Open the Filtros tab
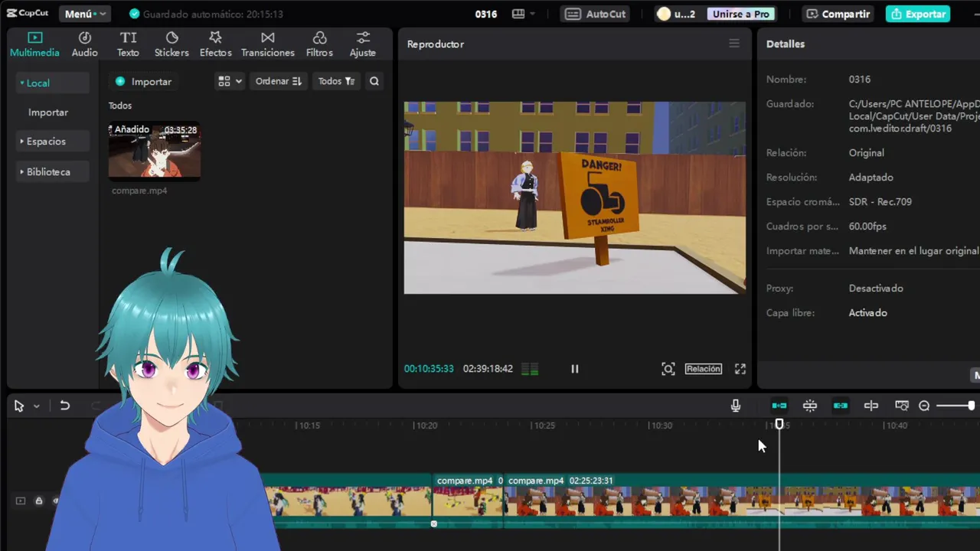This screenshot has width=980, height=551. (319, 44)
